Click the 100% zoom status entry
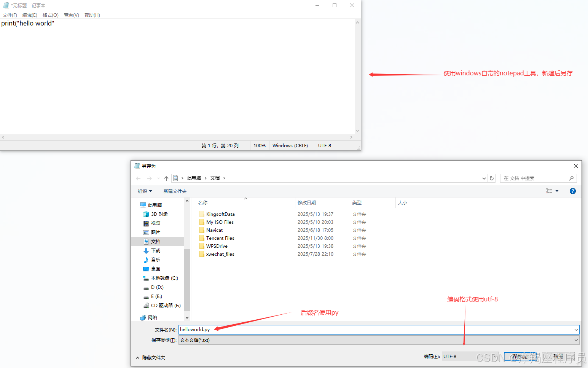The image size is (588, 368). 260,146
